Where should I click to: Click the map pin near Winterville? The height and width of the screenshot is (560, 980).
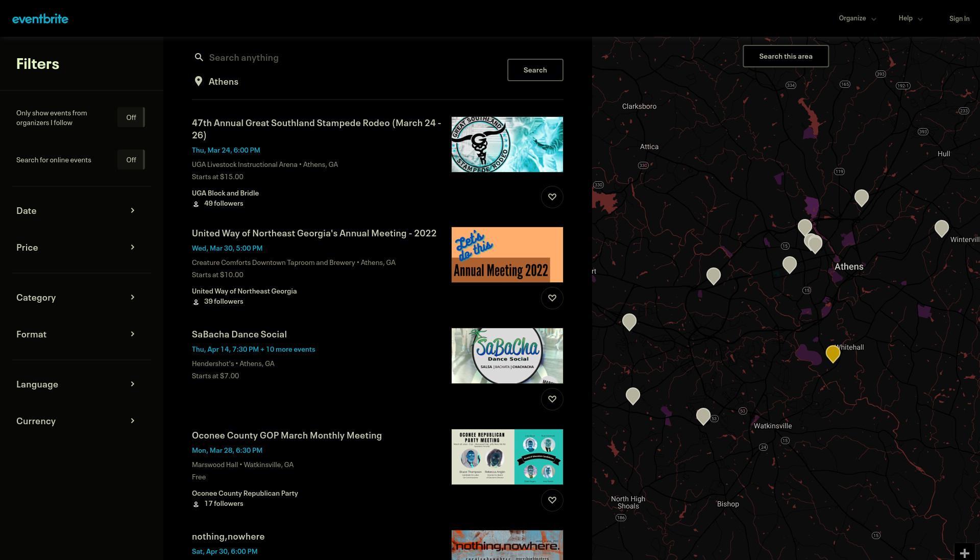942,228
